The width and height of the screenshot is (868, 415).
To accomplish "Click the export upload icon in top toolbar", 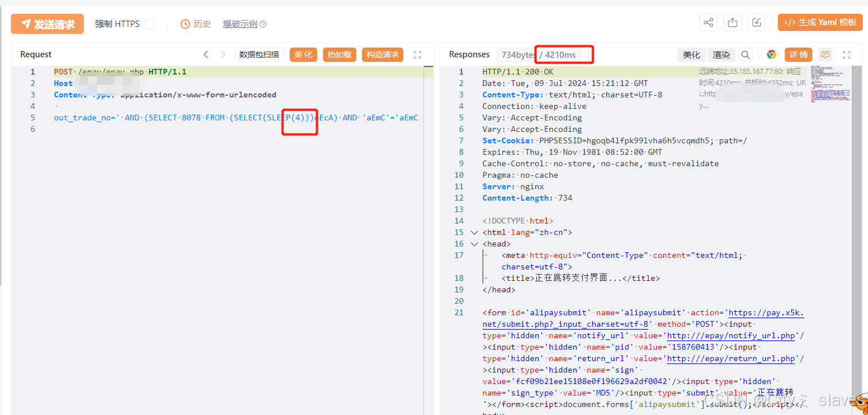I will [733, 23].
